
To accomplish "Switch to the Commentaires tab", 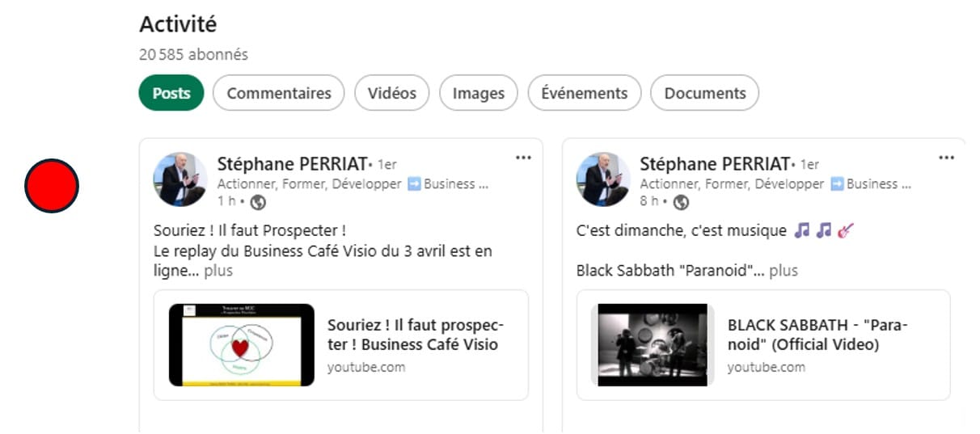I will (x=279, y=93).
